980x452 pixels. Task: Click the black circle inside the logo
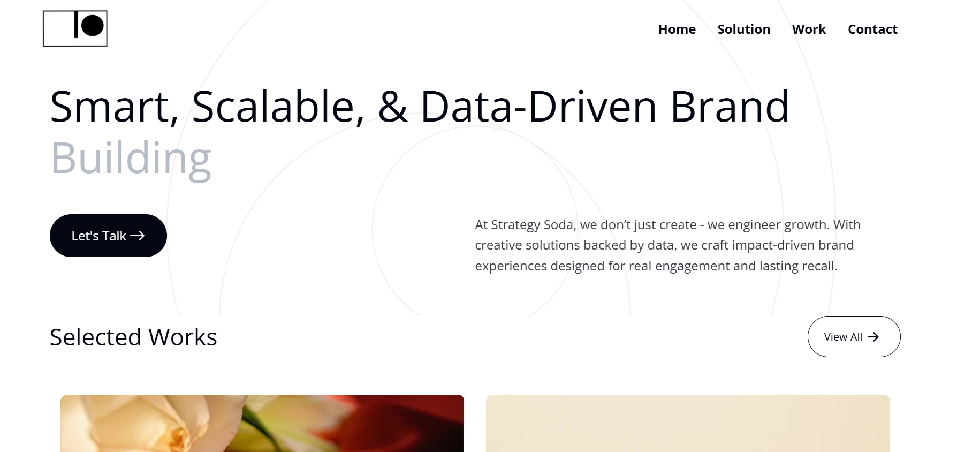pos(93,25)
